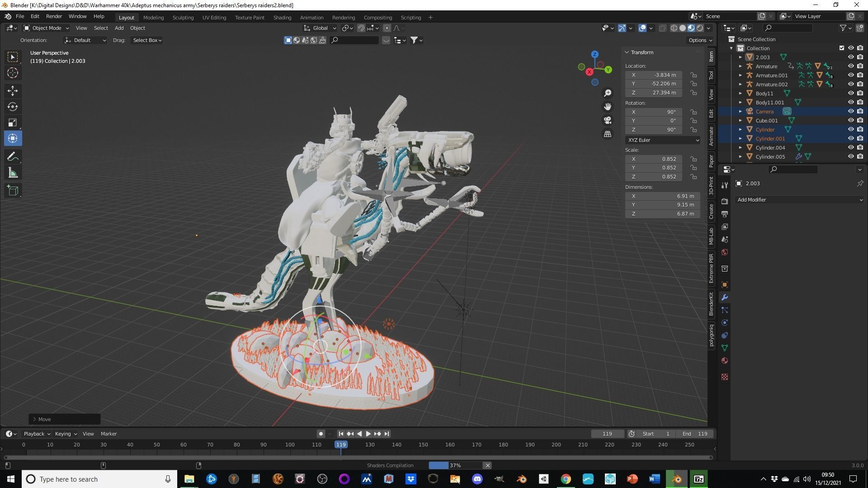Viewport: 868px width, 488px height.
Task: Switch perspective/orthographic grid icon
Action: [x=608, y=134]
